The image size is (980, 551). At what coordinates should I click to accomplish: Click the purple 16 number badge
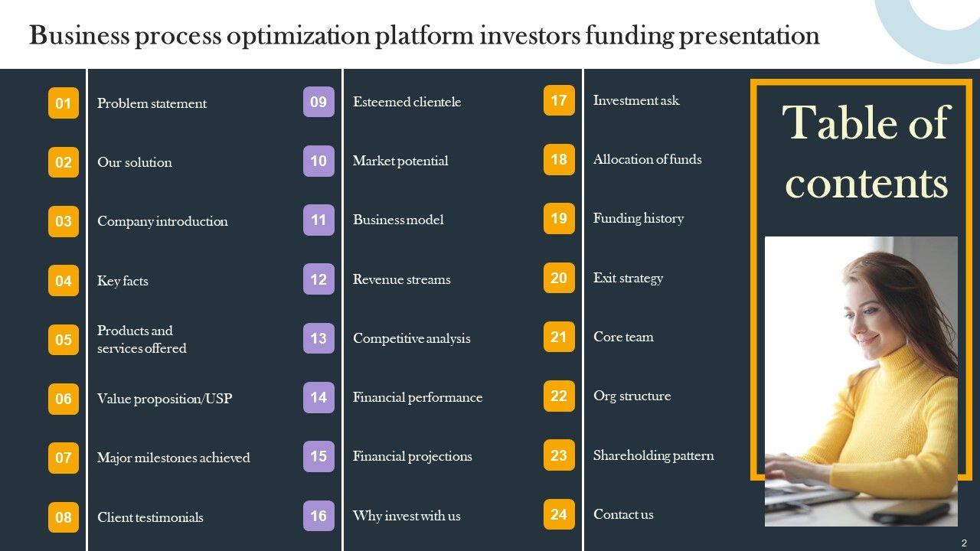(x=318, y=516)
